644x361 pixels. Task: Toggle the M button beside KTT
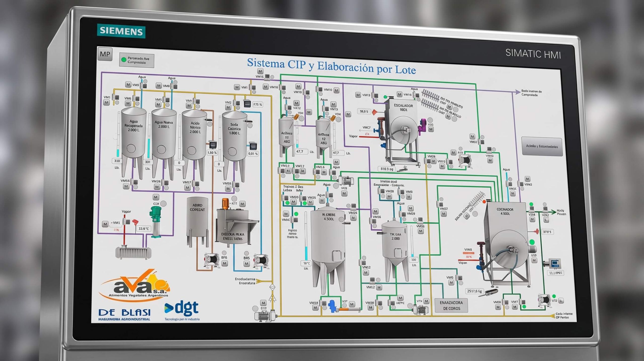[242, 204]
